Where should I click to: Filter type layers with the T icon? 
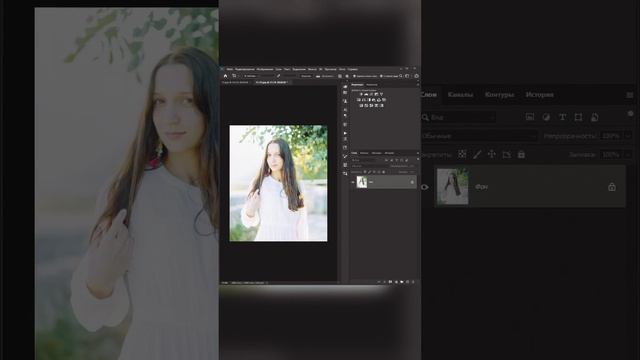562,117
